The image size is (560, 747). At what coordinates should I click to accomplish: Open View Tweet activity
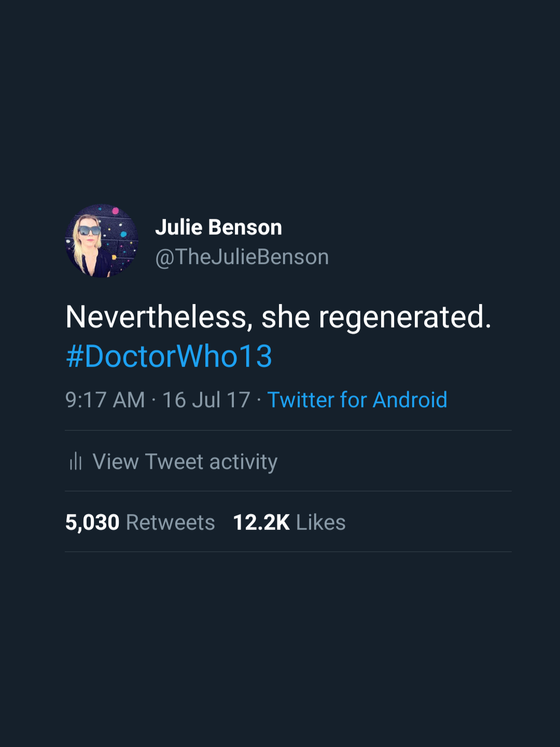tap(185, 462)
